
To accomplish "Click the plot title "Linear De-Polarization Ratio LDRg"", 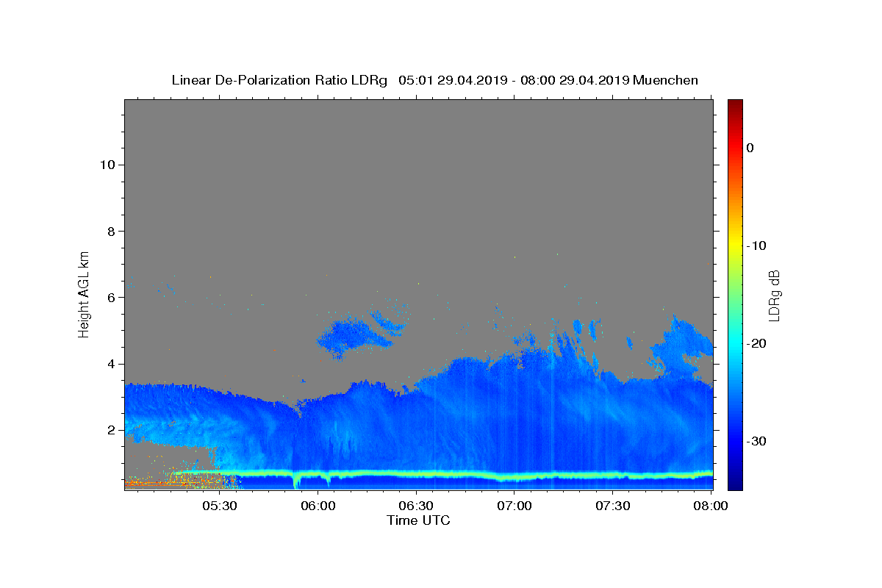I will coord(279,81).
